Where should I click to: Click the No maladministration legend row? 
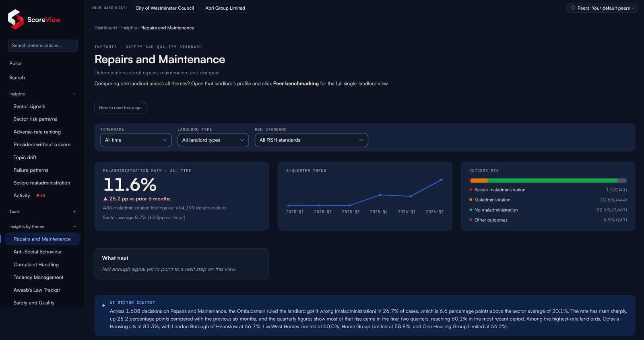point(548,210)
